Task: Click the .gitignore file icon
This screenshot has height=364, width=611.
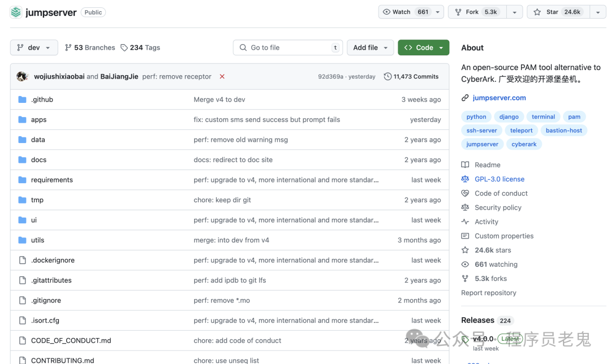Action: 23,300
